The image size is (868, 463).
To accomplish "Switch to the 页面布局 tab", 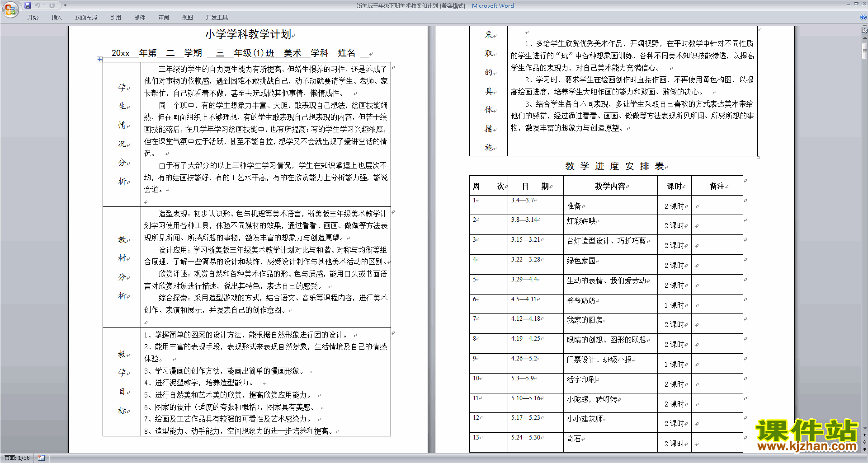I will click(86, 17).
